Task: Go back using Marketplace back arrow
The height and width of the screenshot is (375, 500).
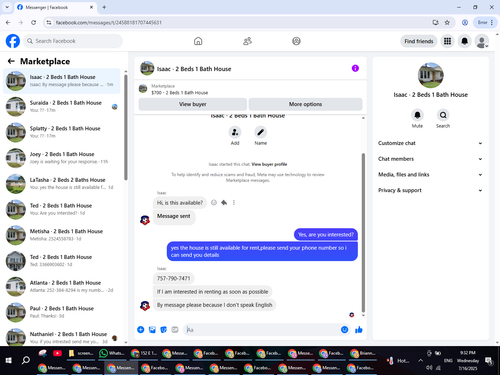Action: pyautogui.click(x=11, y=61)
